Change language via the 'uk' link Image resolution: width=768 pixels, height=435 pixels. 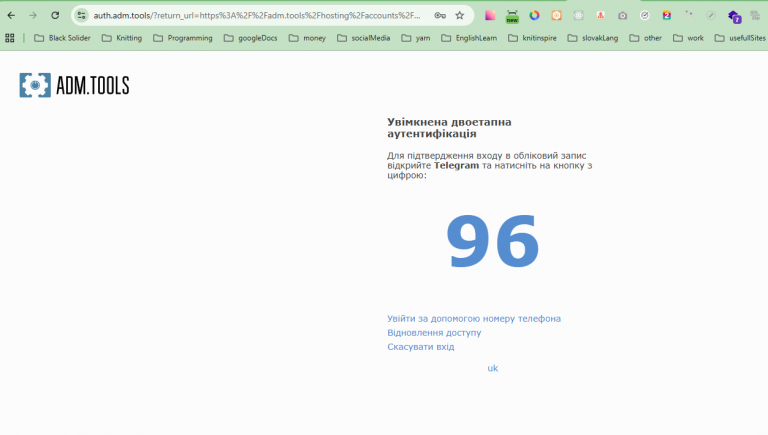tap(492, 368)
